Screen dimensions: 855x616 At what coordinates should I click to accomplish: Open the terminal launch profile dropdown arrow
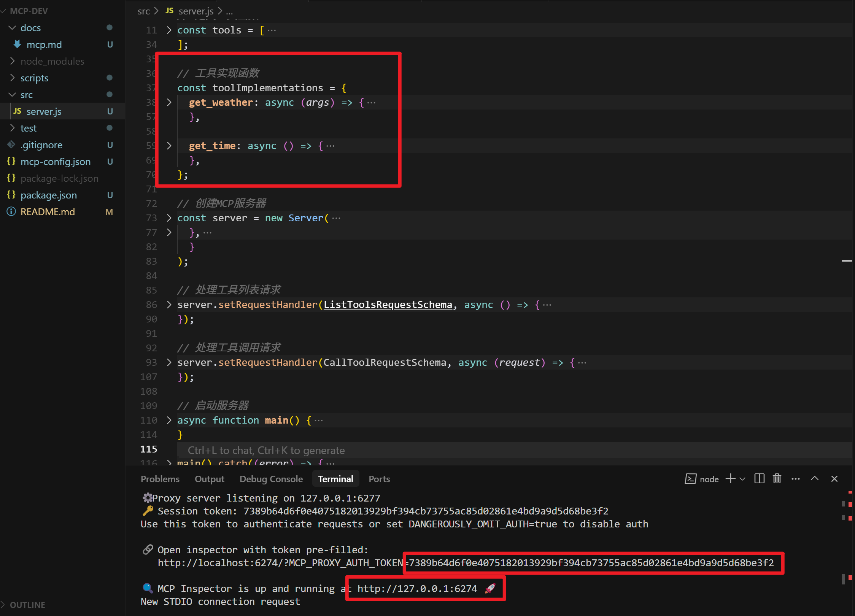pyautogui.click(x=742, y=479)
